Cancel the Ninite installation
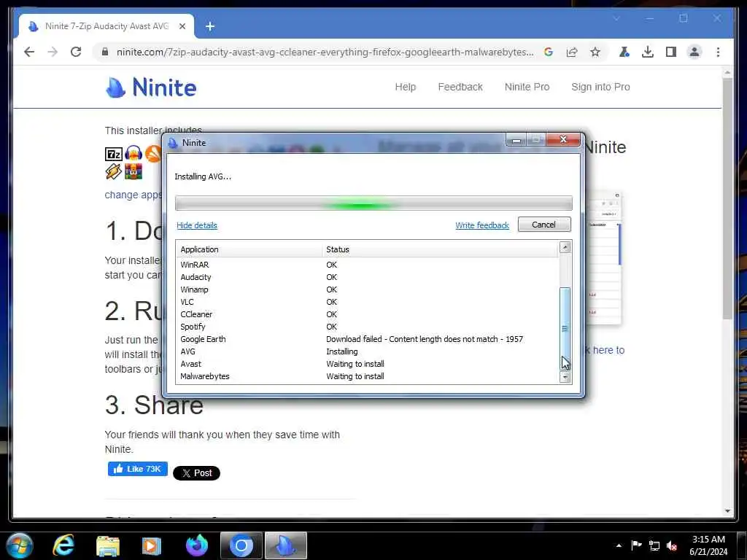 pos(544,225)
